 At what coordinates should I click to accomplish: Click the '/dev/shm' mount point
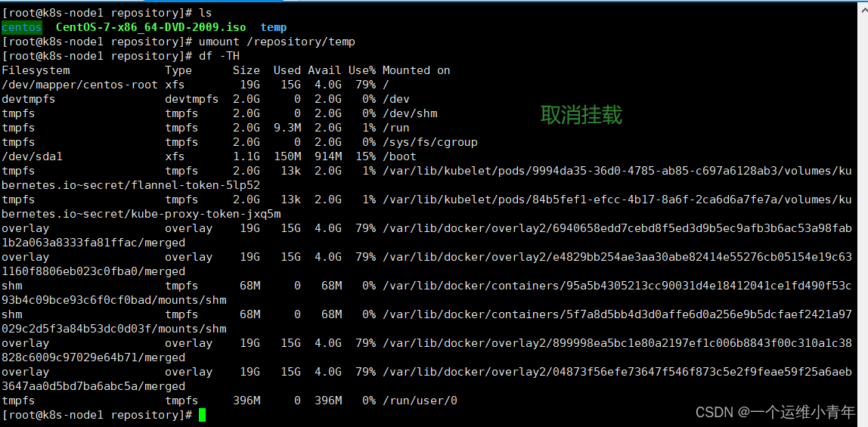click(410, 113)
